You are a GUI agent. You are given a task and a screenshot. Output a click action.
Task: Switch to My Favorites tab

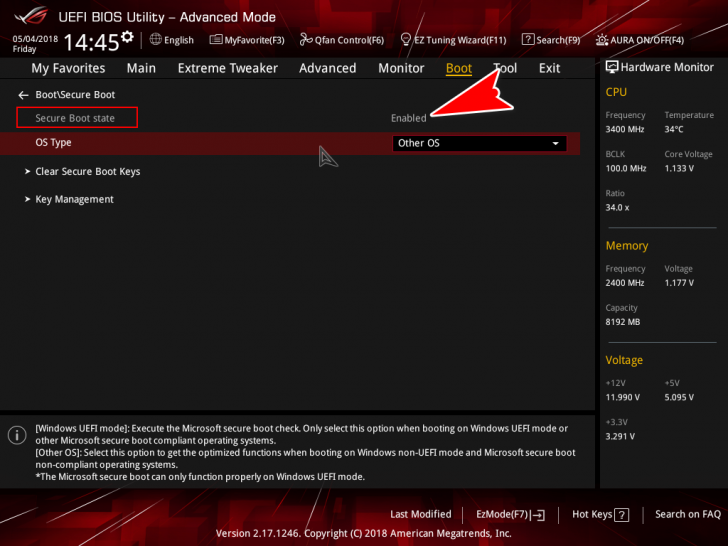tap(68, 68)
